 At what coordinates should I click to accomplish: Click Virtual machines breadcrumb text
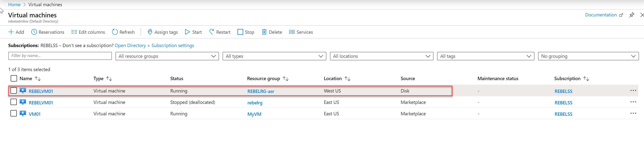coord(45,5)
